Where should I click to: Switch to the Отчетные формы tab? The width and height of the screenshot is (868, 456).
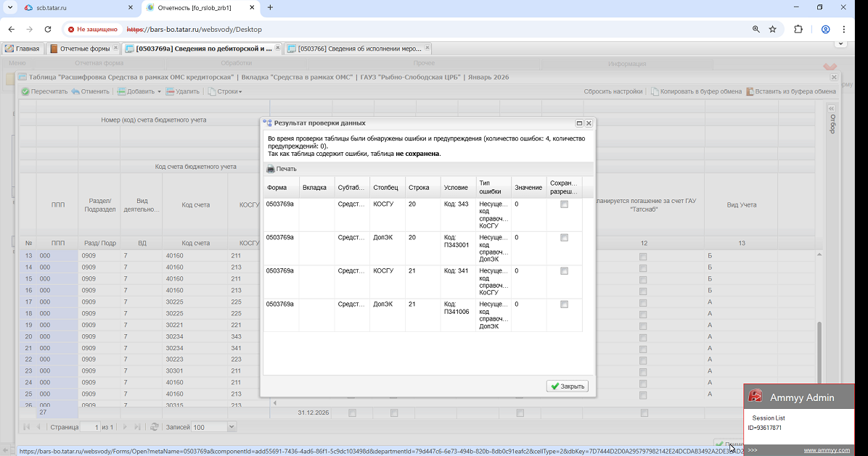point(83,49)
